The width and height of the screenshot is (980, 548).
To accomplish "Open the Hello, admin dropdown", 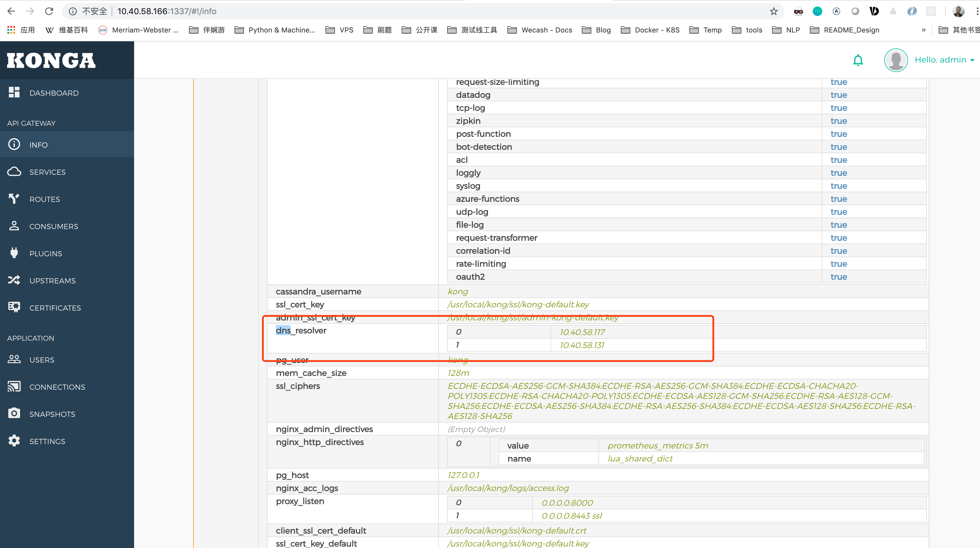I will point(944,60).
